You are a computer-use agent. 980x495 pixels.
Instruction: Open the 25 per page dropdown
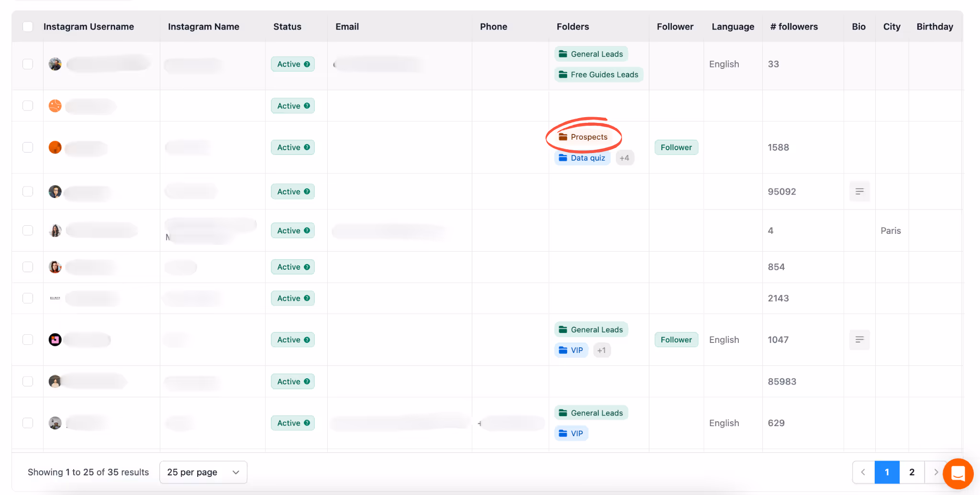tap(203, 472)
